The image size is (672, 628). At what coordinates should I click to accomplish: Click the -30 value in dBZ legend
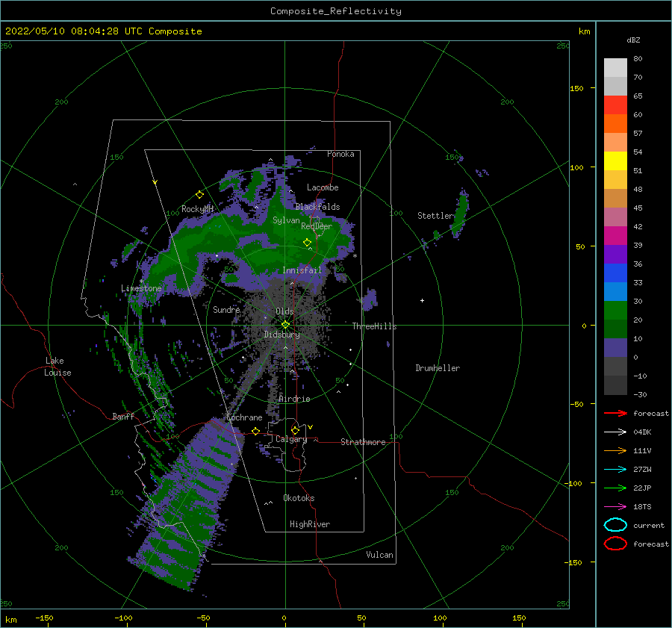point(640,394)
